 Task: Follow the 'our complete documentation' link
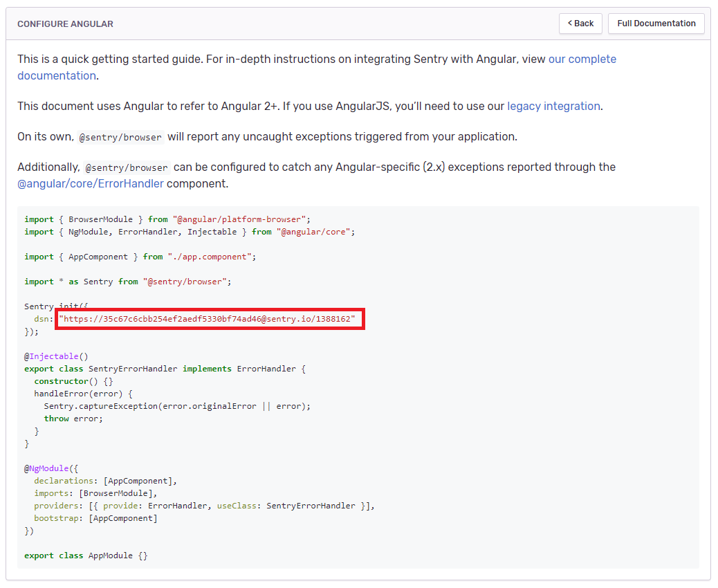pyautogui.click(x=582, y=59)
